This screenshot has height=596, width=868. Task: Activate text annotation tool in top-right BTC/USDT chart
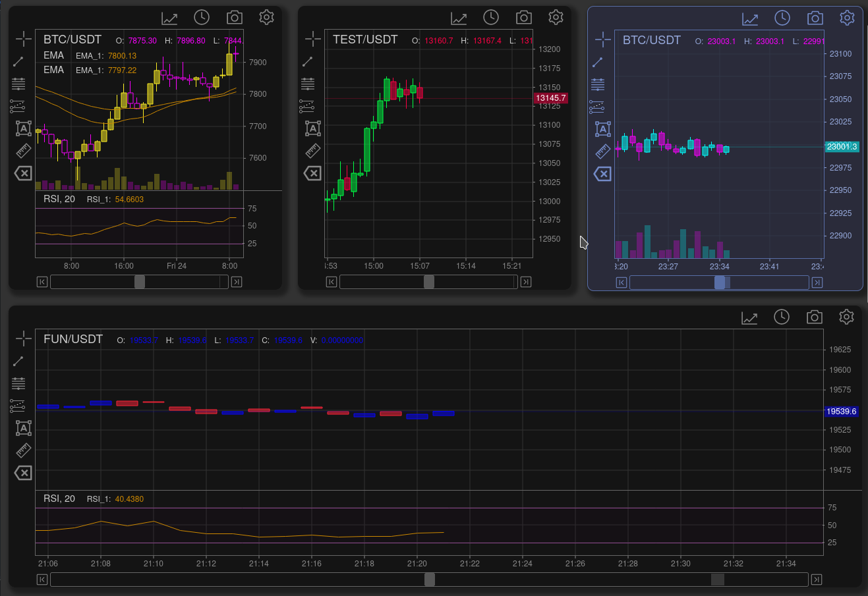pyautogui.click(x=602, y=129)
